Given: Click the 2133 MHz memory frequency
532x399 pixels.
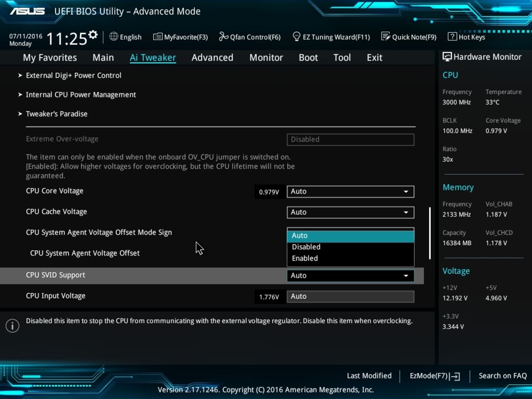Looking at the screenshot, I should point(457,214).
